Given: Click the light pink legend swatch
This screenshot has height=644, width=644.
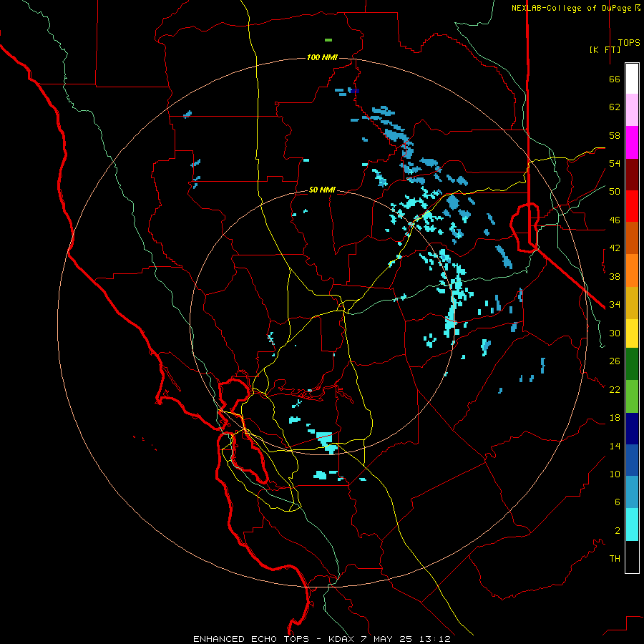Looking at the screenshot, I should click(x=632, y=109).
